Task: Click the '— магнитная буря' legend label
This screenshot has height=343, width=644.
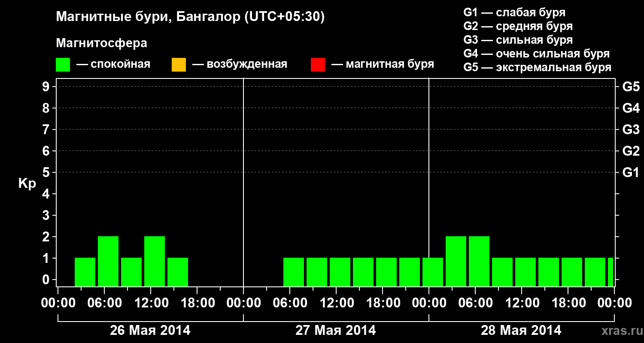Action: 383,64
